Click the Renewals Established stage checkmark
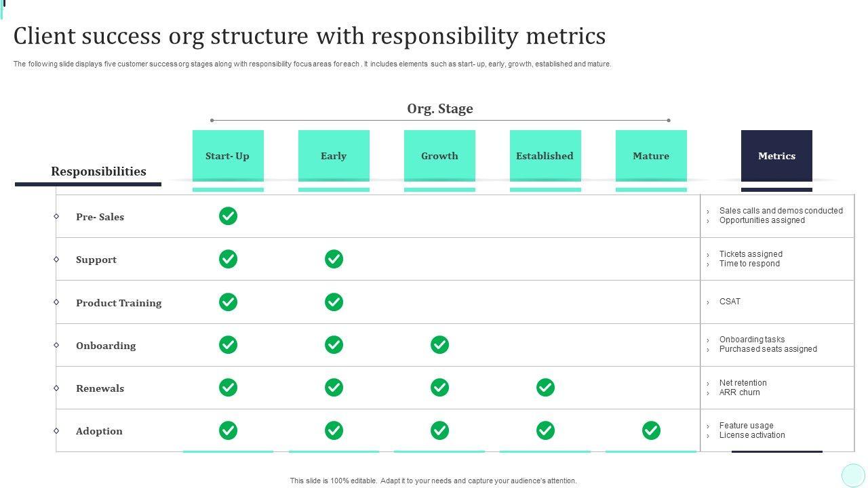Screen dimensions: 868x488 (x=545, y=388)
